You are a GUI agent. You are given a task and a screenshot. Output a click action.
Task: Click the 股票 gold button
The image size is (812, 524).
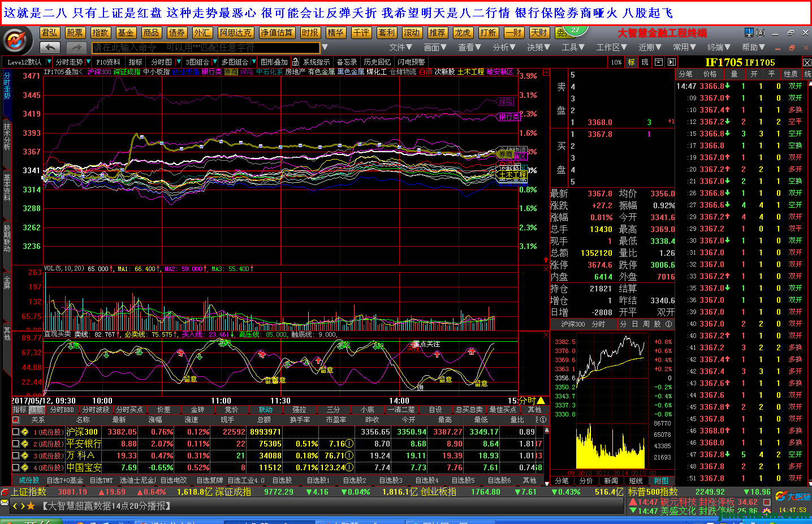pyautogui.click(x=75, y=33)
